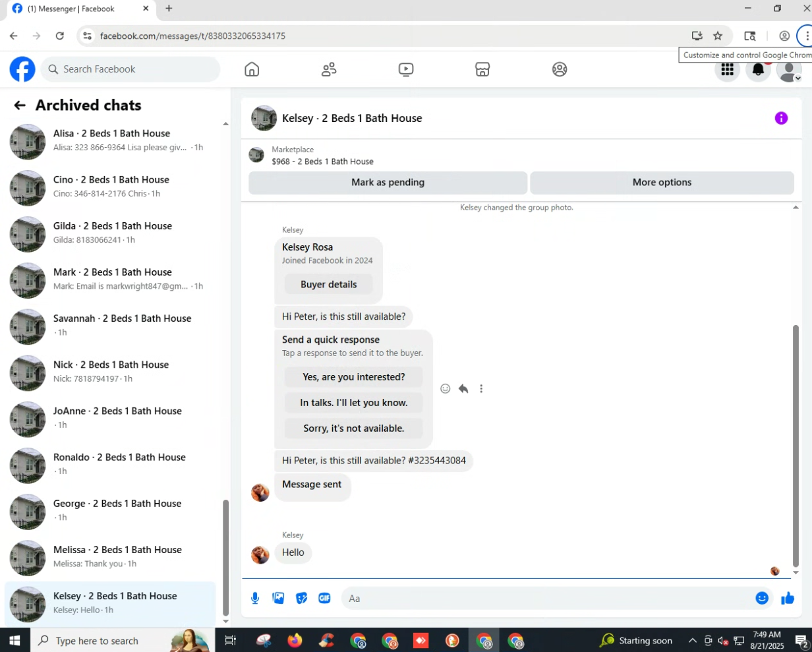812x652 pixels.
Task: Open Ronaldo's archived chat
Action: pyautogui.click(x=110, y=465)
